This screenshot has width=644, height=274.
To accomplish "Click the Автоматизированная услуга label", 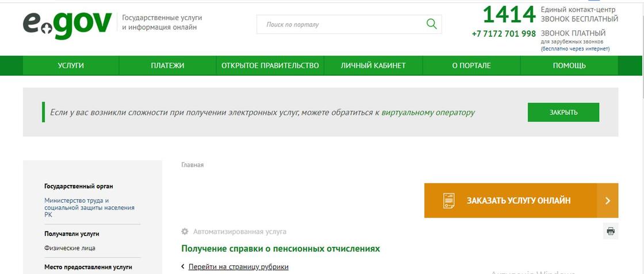I will coord(240,231).
